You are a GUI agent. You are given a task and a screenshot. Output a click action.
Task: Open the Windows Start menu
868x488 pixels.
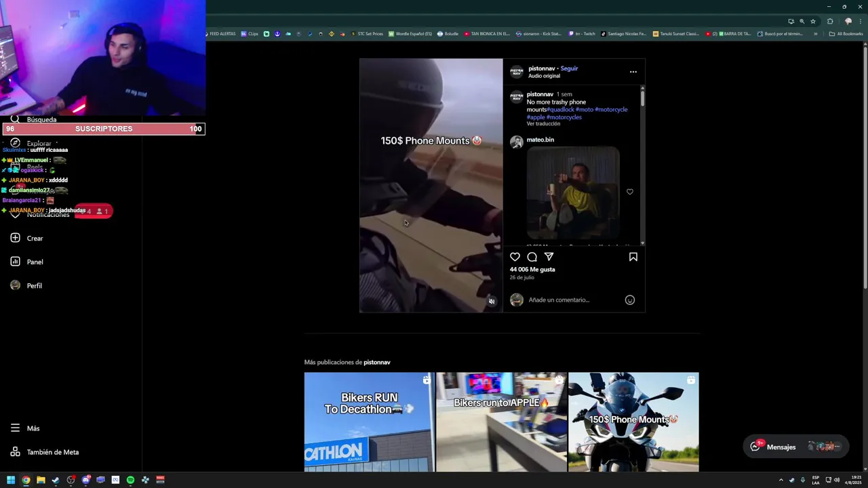(11, 480)
